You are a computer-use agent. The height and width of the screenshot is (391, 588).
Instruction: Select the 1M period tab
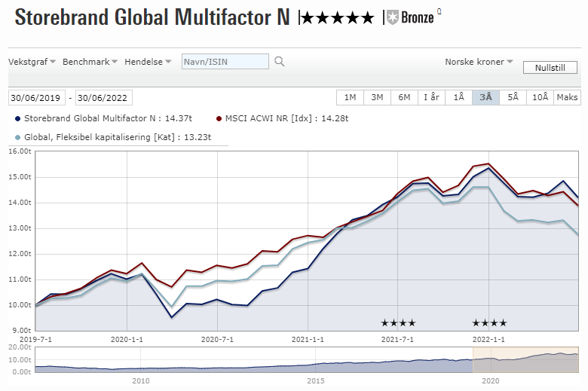351,97
